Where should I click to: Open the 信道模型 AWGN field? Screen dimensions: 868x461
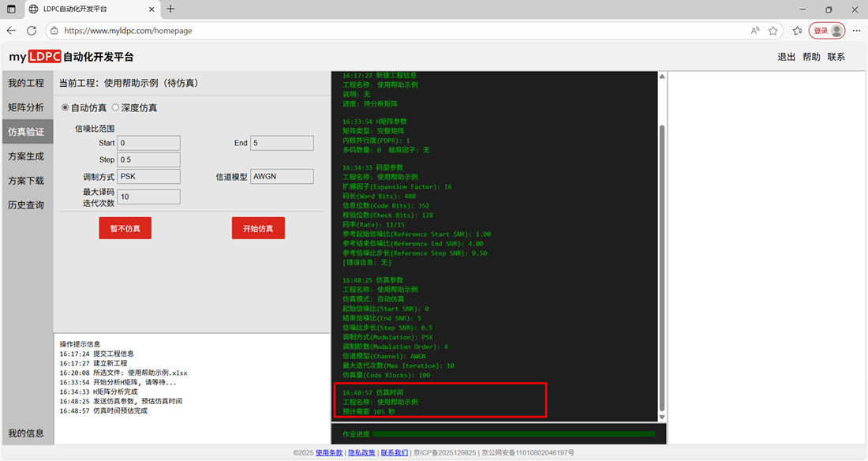281,177
